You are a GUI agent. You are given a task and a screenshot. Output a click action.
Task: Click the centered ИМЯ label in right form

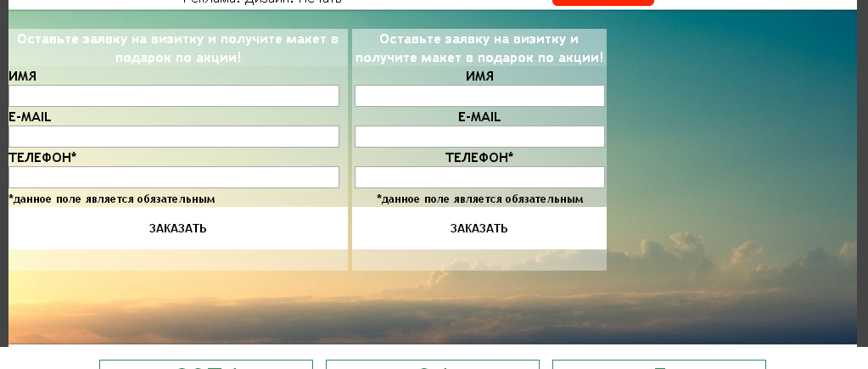[479, 76]
